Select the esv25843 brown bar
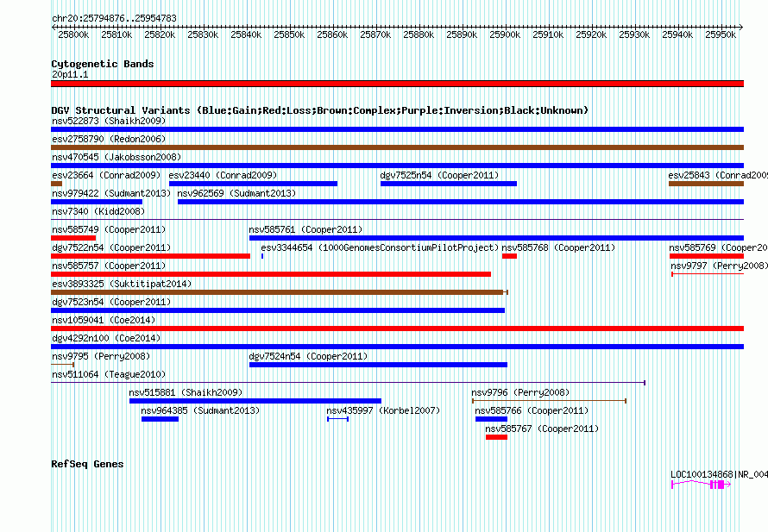Image resolution: width=768 pixels, height=532 pixels. coord(706,184)
